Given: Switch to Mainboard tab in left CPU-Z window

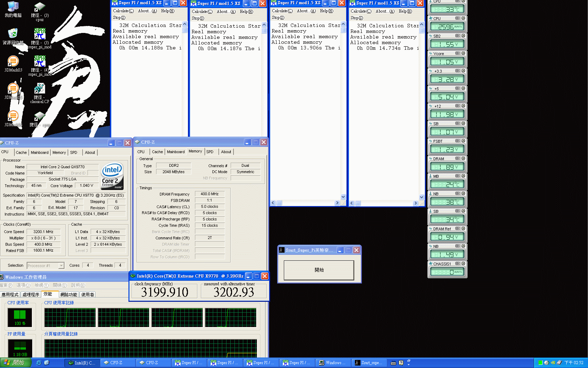Looking at the screenshot, I should pos(40,152).
